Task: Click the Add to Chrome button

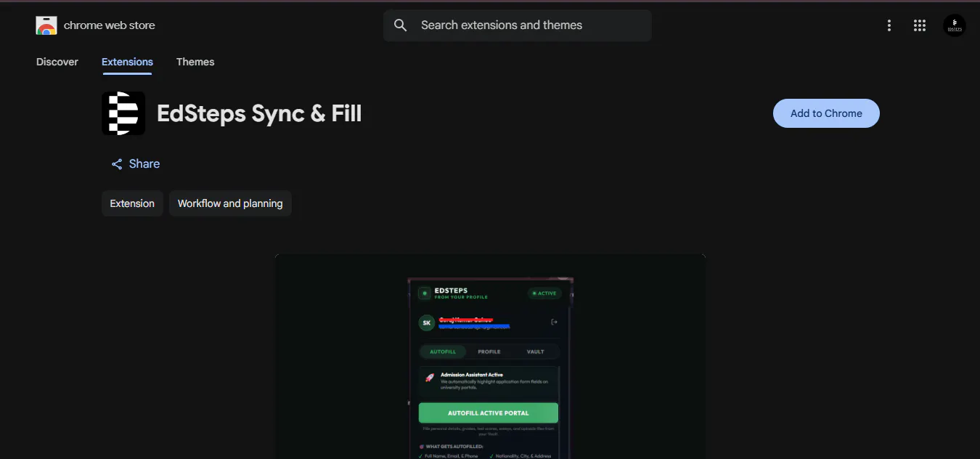Action: point(826,113)
